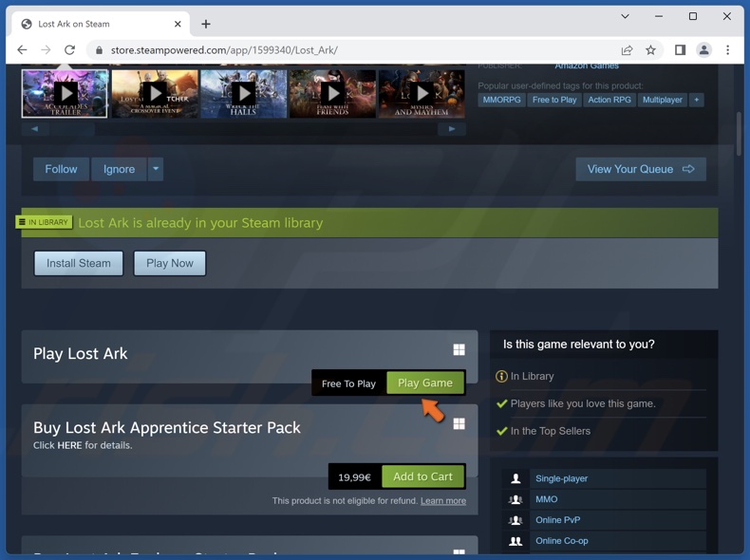Viewport: 750px width, 560px height.
Task: Click the MMO group icon
Action: click(516, 500)
